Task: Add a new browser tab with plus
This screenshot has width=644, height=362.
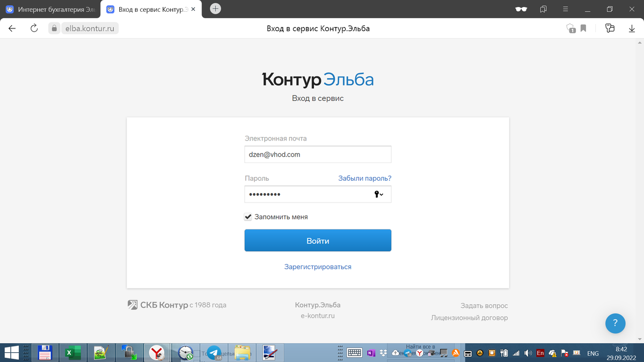Action: (x=215, y=9)
